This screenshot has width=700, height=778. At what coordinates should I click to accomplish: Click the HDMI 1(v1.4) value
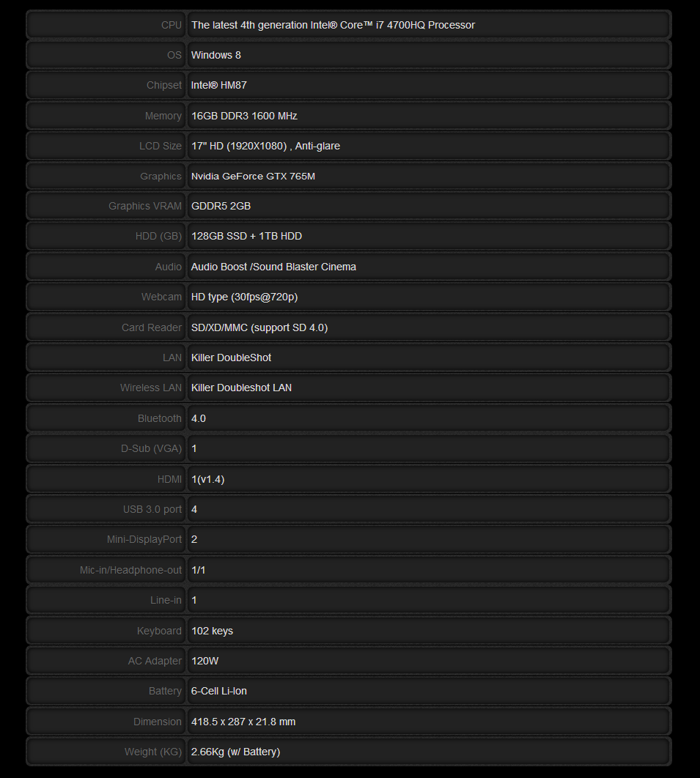[207, 479]
